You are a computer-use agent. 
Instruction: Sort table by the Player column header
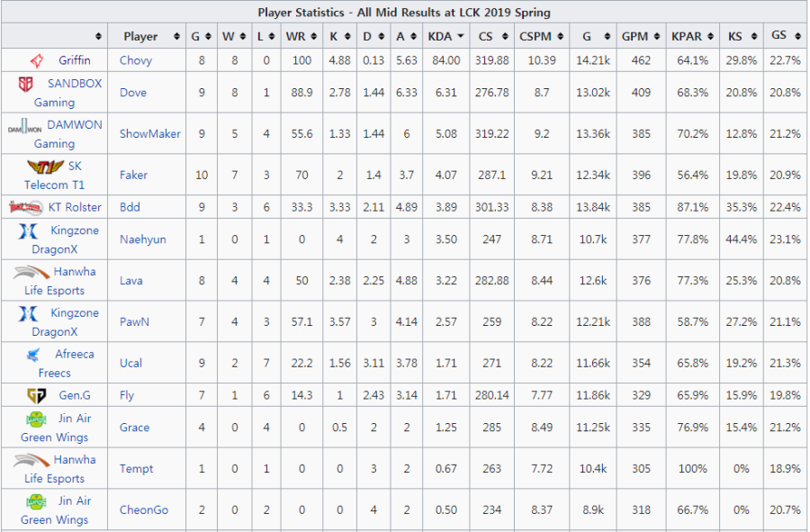(x=148, y=37)
